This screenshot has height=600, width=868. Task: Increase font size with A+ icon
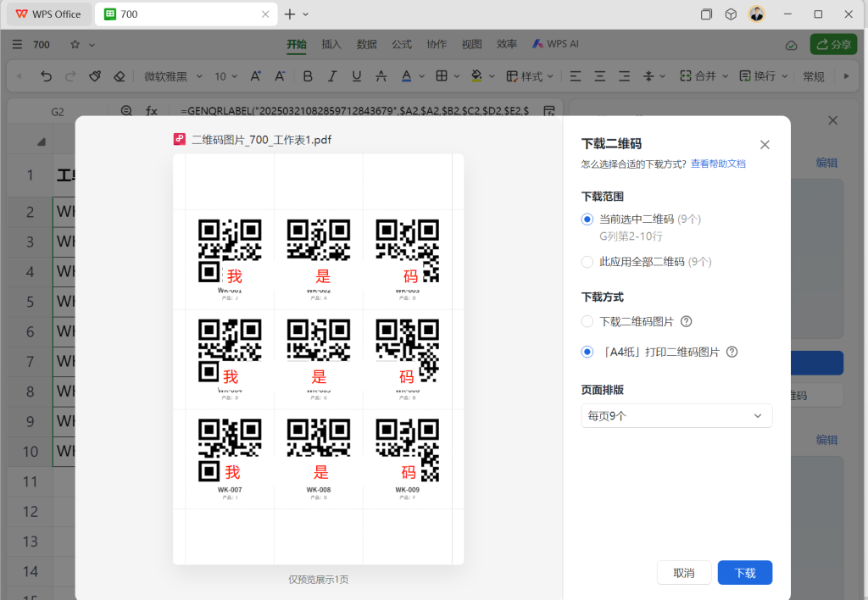click(255, 76)
